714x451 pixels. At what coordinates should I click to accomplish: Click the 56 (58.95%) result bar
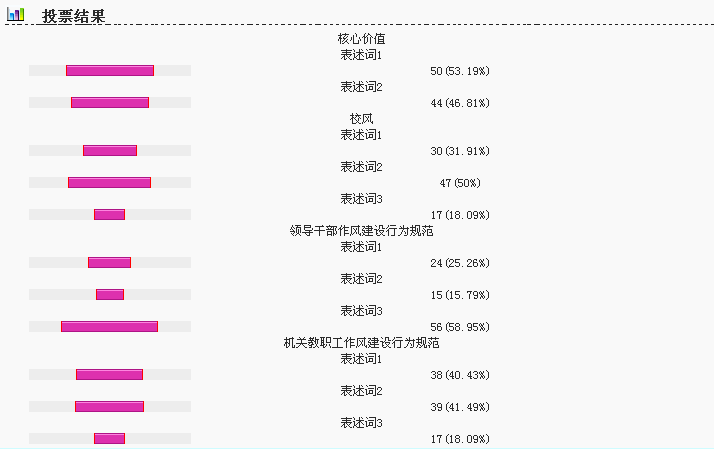[x=109, y=326]
